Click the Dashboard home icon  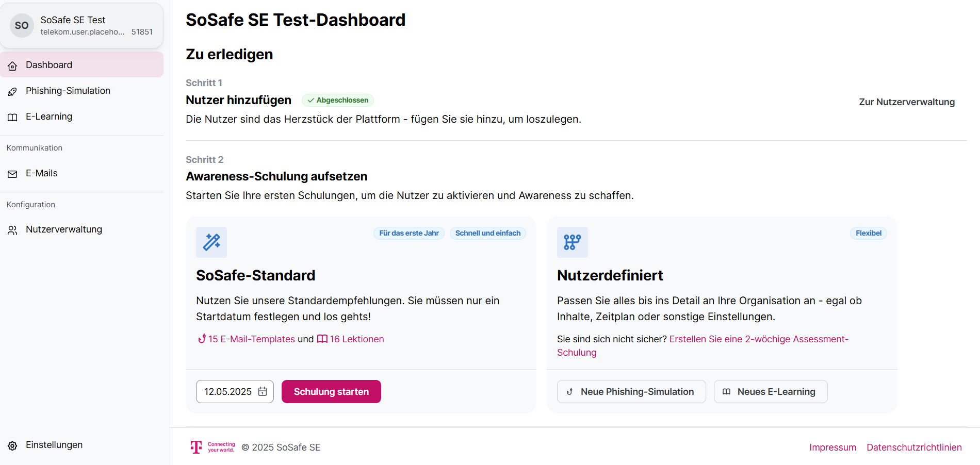pos(13,65)
